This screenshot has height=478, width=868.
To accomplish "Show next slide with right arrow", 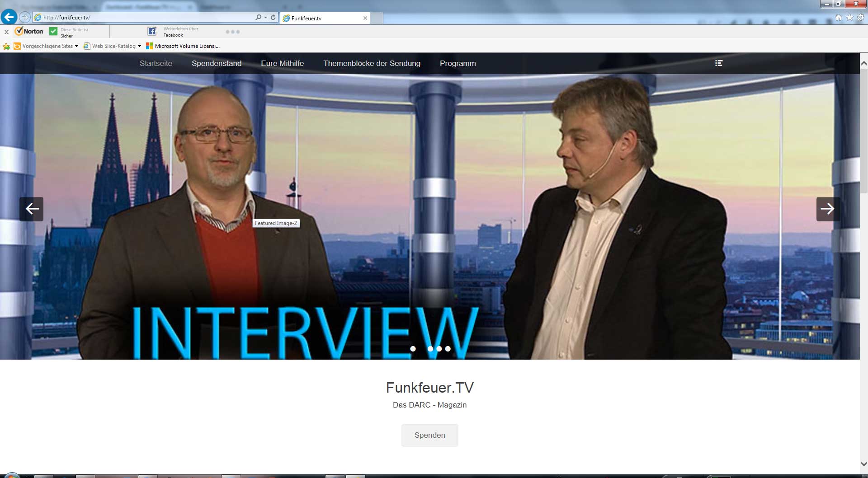I will coord(828,209).
